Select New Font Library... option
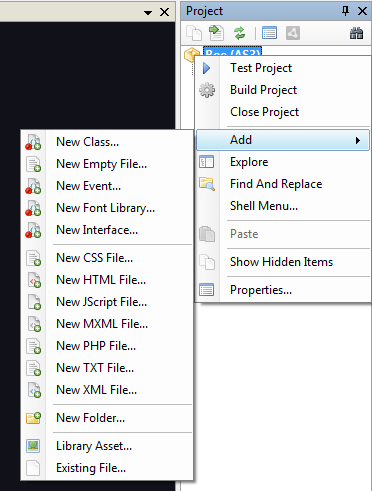 [x=107, y=208]
